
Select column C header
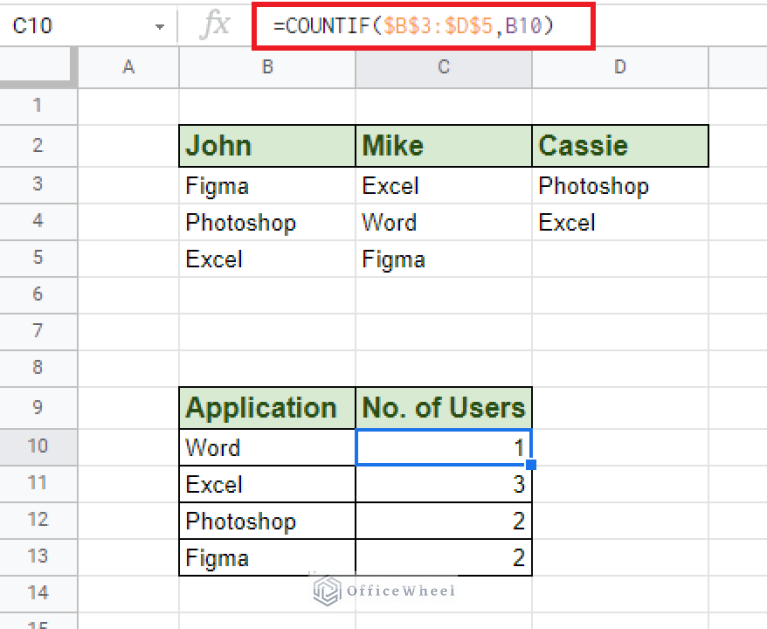443,67
